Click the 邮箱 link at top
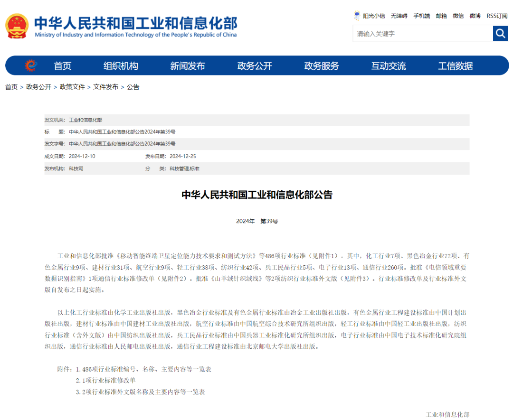 coord(441,16)
